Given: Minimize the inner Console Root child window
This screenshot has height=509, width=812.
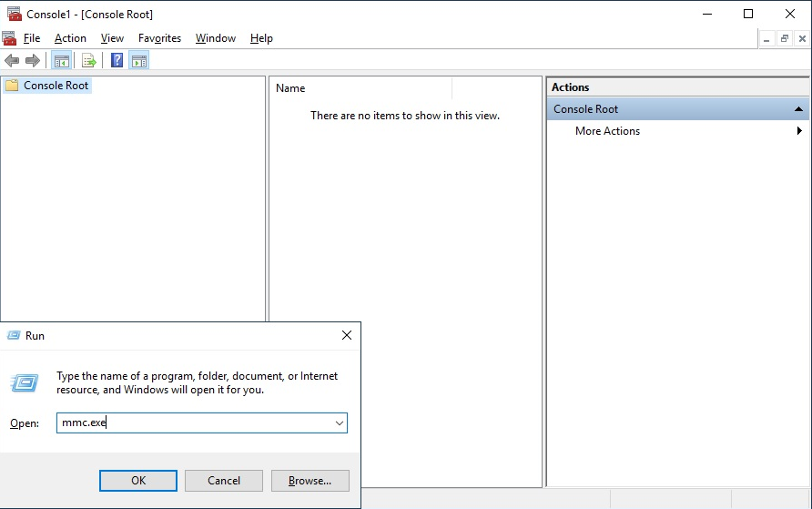Looking at the screenshot, I should (x=766, y=38).
